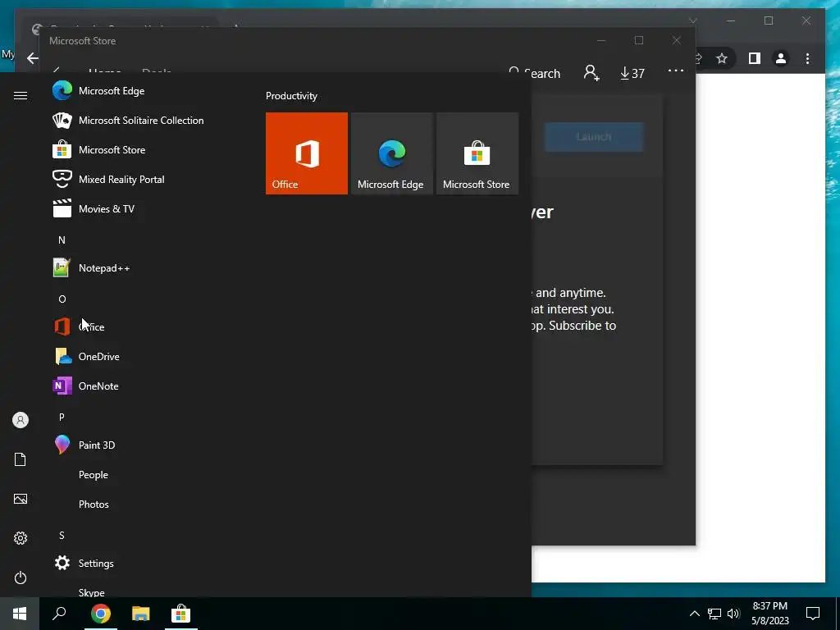Open Mixed Reality Portal

pyautogui.click(x=109, y=180)
